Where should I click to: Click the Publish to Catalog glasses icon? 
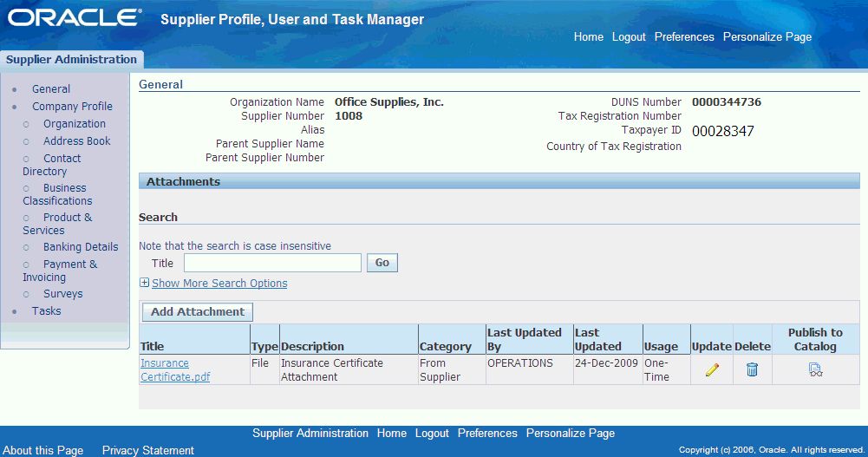tap(815, 369)
